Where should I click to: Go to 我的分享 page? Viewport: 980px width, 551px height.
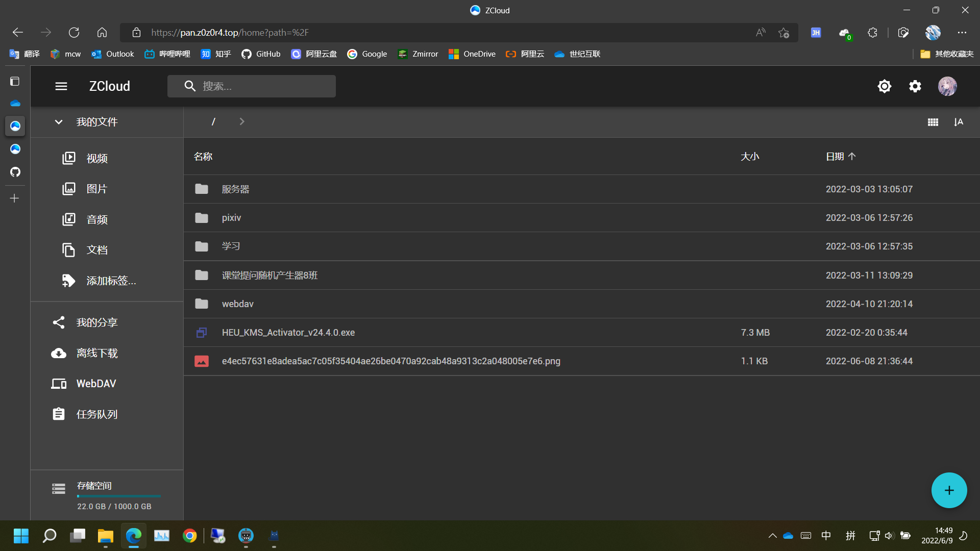pos(96,322)
